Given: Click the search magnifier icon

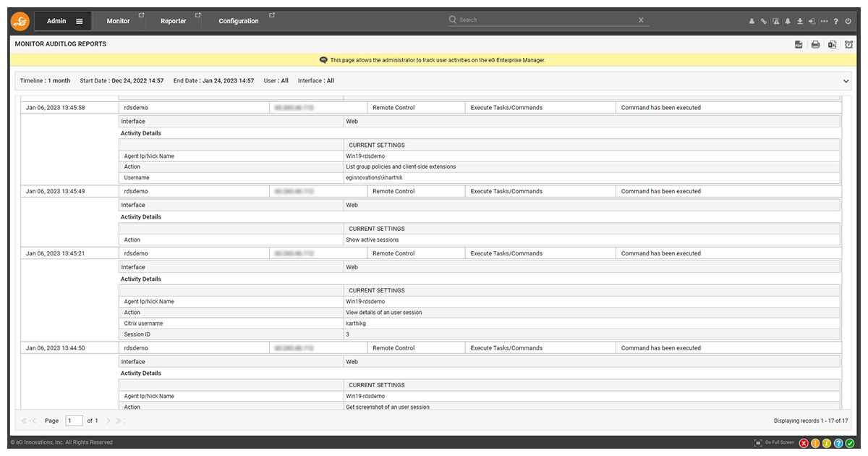Looking at the screenshot, I should 453,20.
